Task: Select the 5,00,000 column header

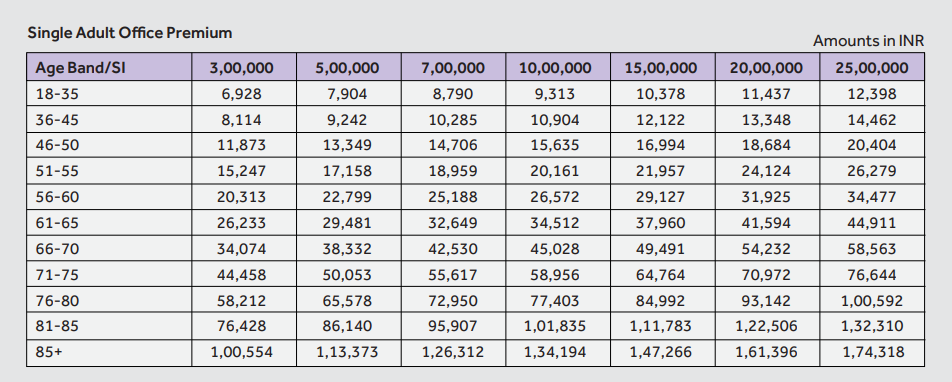Action: click(349, 67)
